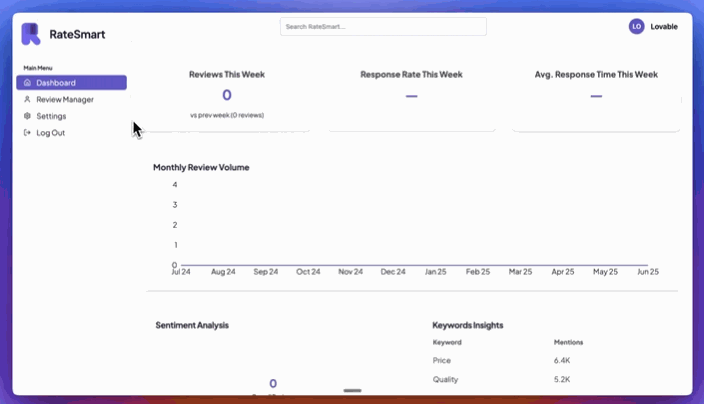Click the Dashboard home icon
The width and height of the screenshot is (704, 404).
(27, 83)
